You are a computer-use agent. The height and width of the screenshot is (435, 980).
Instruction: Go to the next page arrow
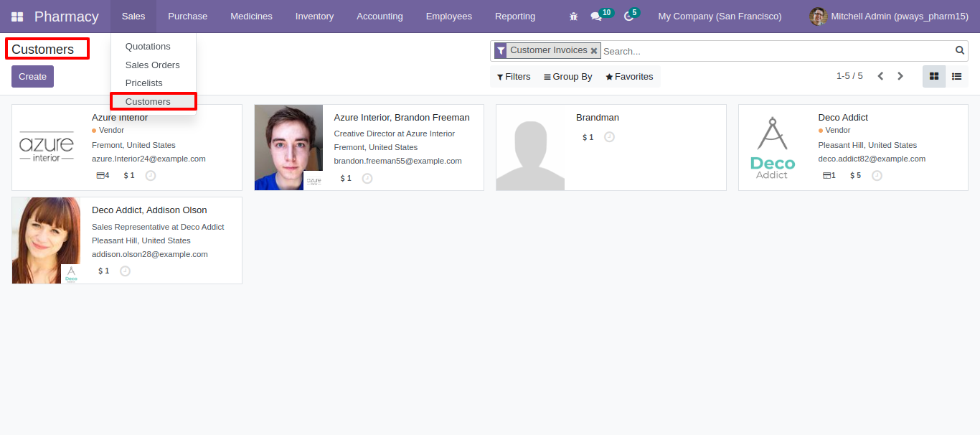pyautogui.click(x=900, y=76)
